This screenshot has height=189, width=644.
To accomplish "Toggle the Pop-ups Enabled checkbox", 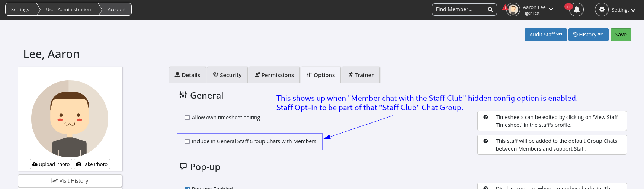I will click(x=187, y=188).
